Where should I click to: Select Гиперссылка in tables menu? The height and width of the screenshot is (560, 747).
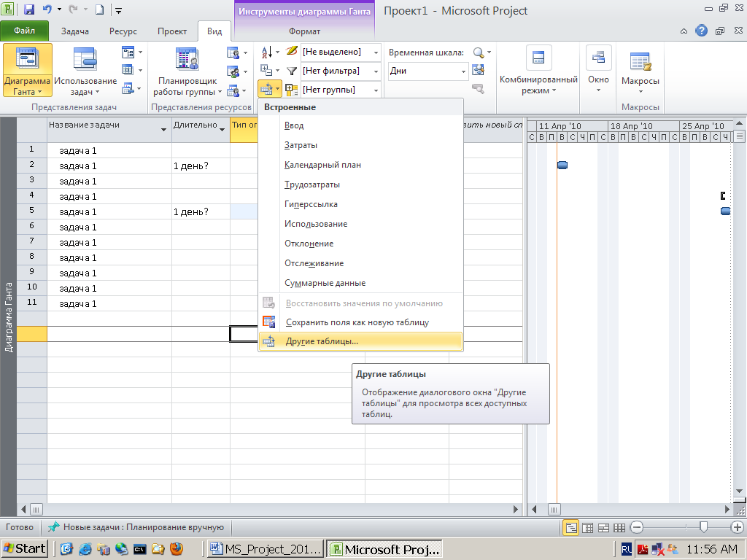coord(360,204)
